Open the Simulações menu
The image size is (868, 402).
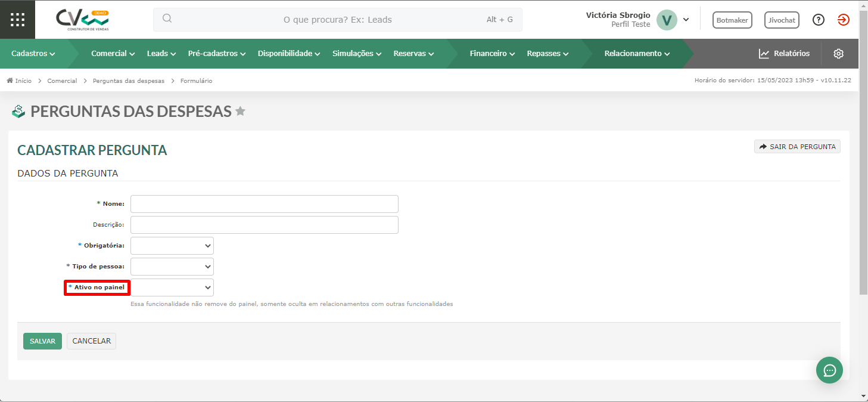[357, 54]
